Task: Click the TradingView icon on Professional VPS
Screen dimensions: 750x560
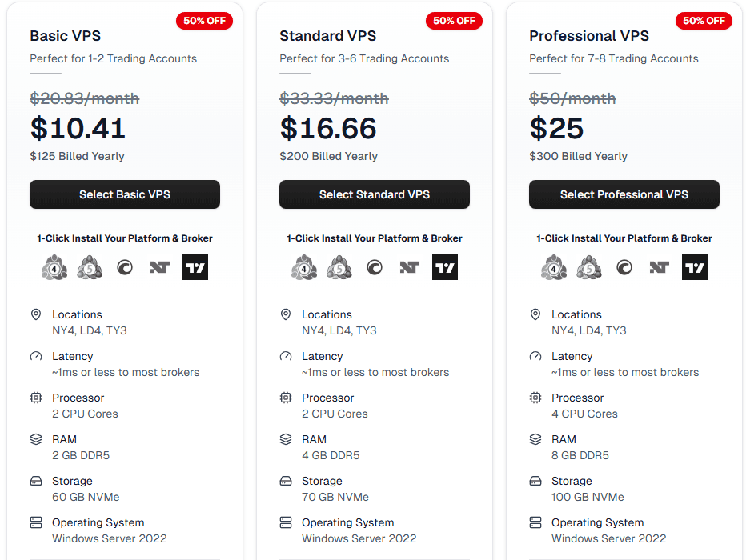Action: [695, 266]
